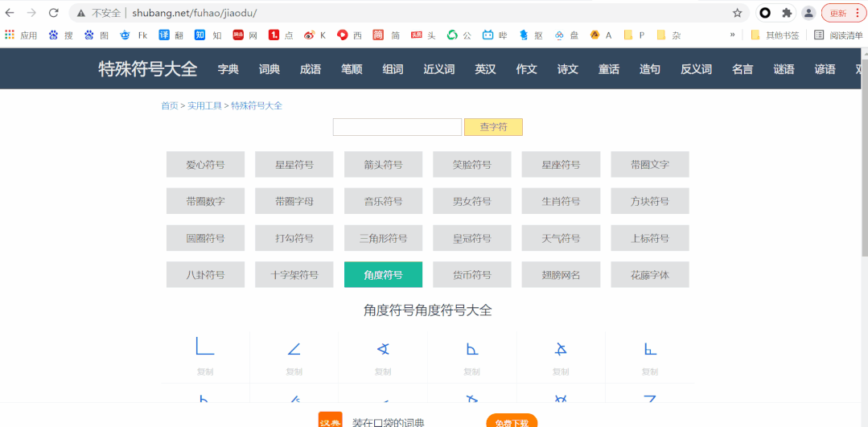Select the 货币符号 category

click(472, 275)
